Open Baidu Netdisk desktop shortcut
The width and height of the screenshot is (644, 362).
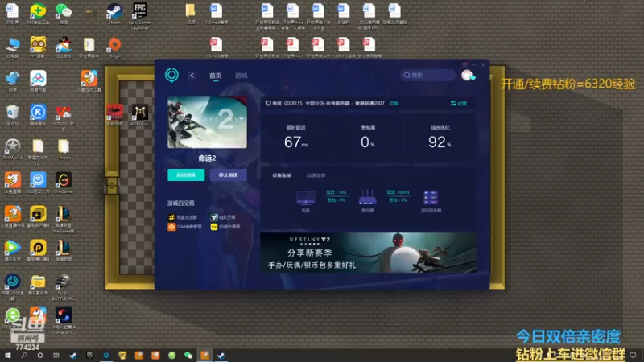(38, 81)
